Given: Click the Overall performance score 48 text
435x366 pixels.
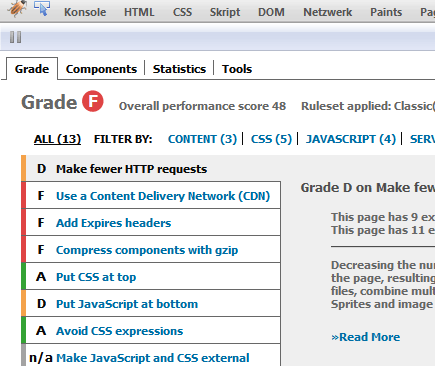Looking at the screenshot, I should [x=202, y=106].
